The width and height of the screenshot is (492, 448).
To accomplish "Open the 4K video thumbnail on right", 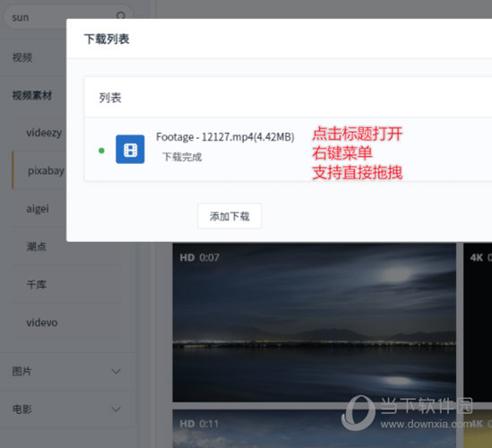I will click(x=478, y=323).
